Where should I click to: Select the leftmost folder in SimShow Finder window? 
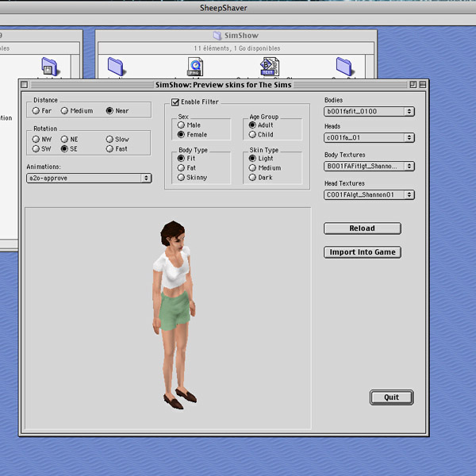click(x=116, y=67)
